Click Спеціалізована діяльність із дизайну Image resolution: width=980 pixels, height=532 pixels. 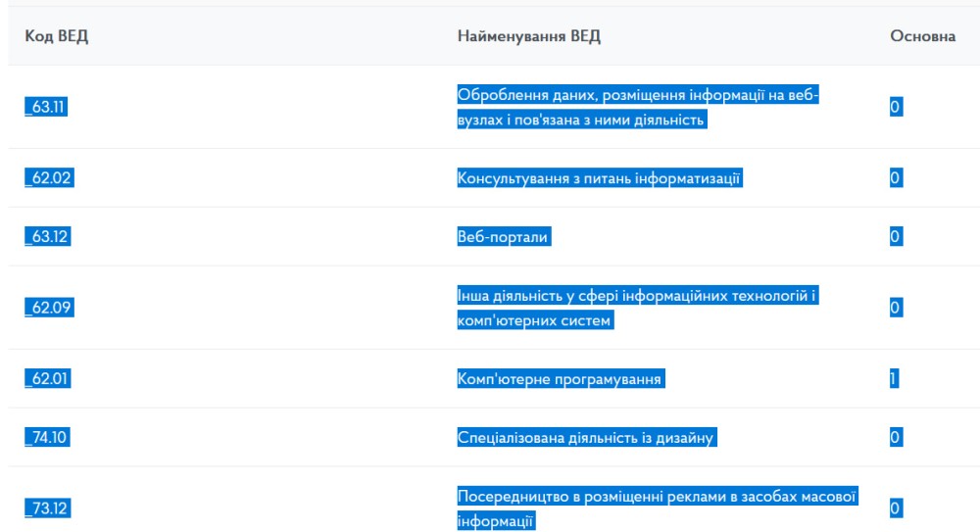coord(586,437)
